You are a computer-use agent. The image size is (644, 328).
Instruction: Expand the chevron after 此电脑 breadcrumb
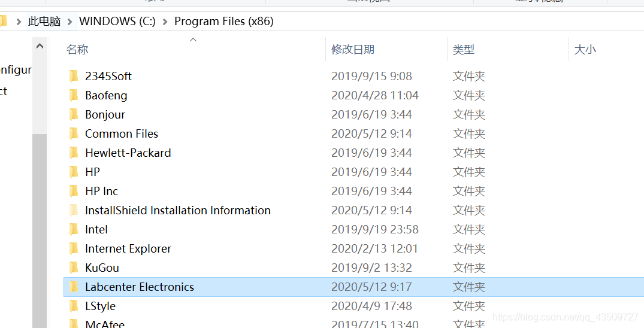[70, 22]
